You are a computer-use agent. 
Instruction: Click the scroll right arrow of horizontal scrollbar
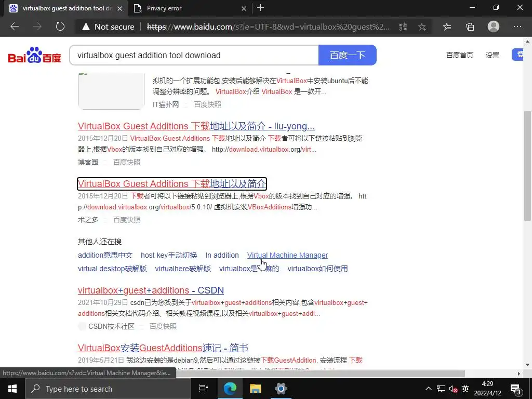tap(519, 374)
